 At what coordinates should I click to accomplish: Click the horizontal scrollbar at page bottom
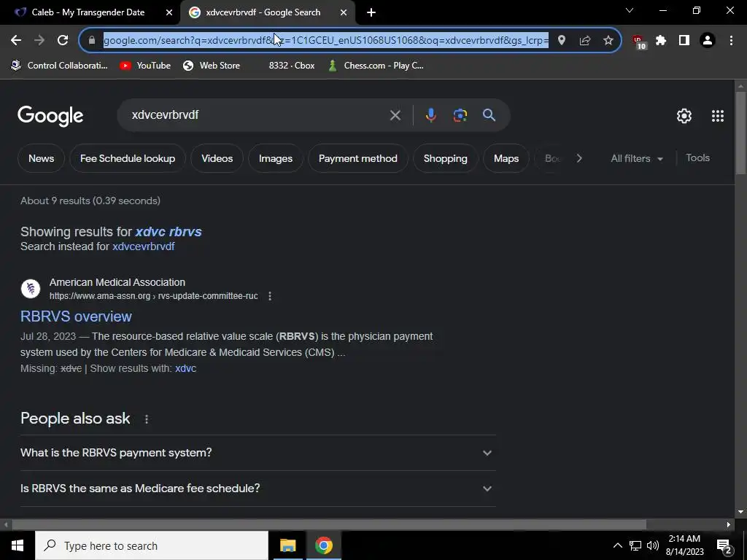coord(329,525)
